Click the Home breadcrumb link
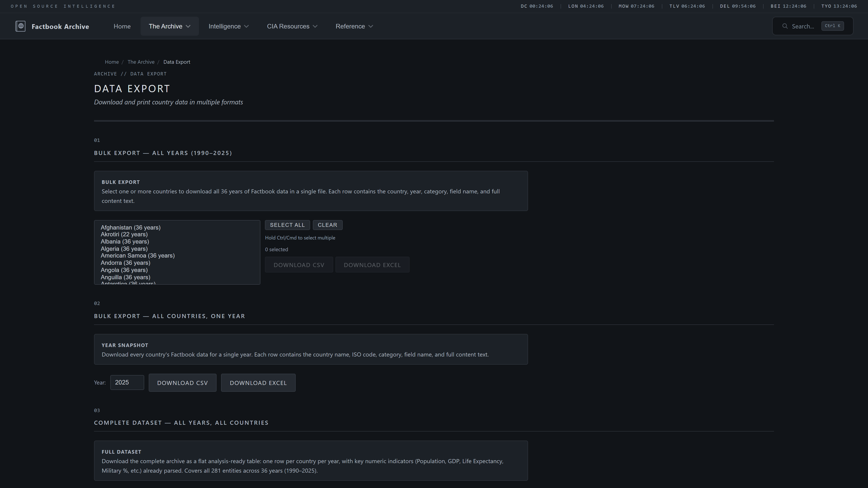The image size is (868, 488). [x=111, y=62]
